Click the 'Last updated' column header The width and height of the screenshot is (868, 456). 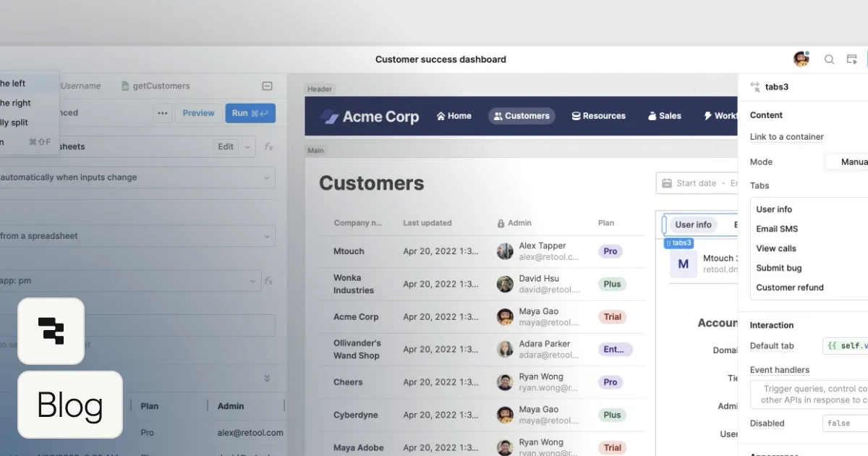tap(427, 223)
